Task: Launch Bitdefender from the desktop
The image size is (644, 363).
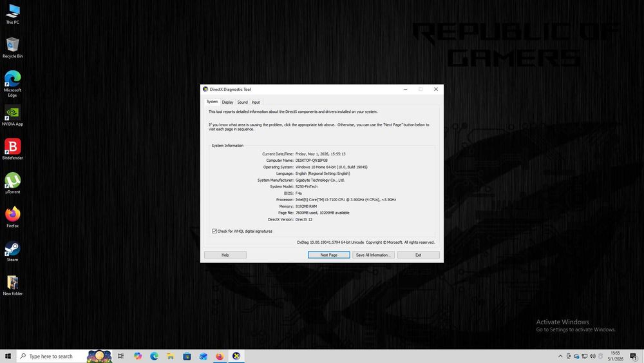Action: click(x=12, y=149)
